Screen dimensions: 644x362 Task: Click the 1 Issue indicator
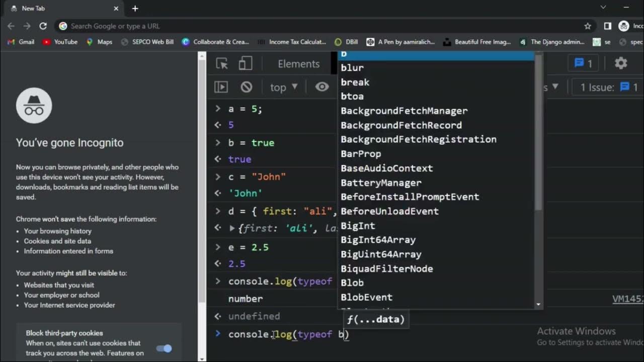click(x=609, y=87)
